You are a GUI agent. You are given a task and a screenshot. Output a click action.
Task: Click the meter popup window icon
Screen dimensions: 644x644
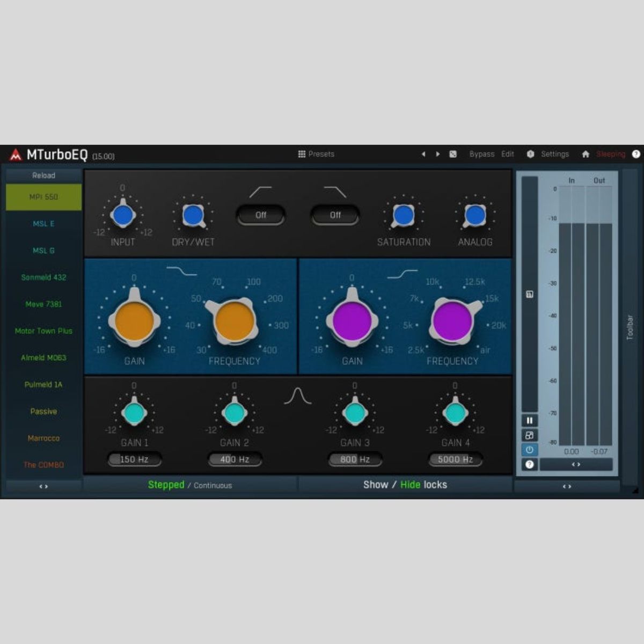530,435
